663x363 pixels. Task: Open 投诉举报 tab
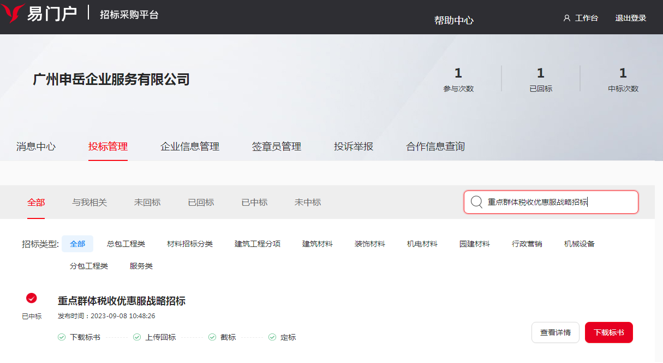point(353,146)
